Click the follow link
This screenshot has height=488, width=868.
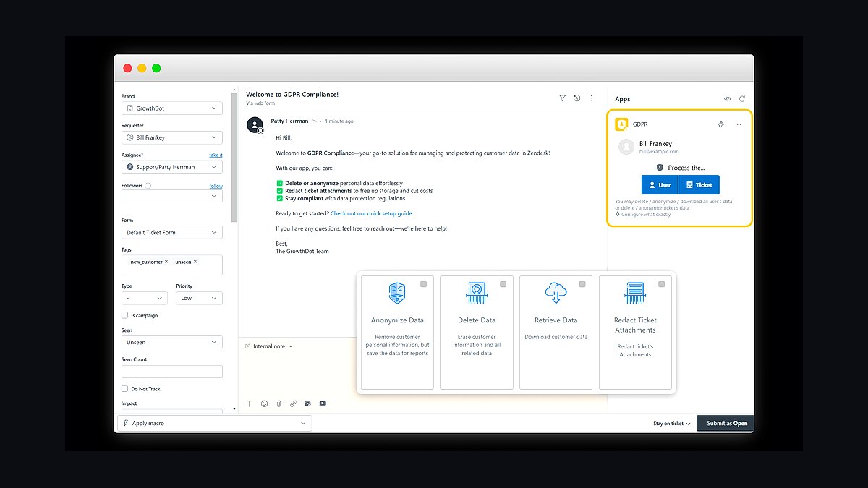216,186
